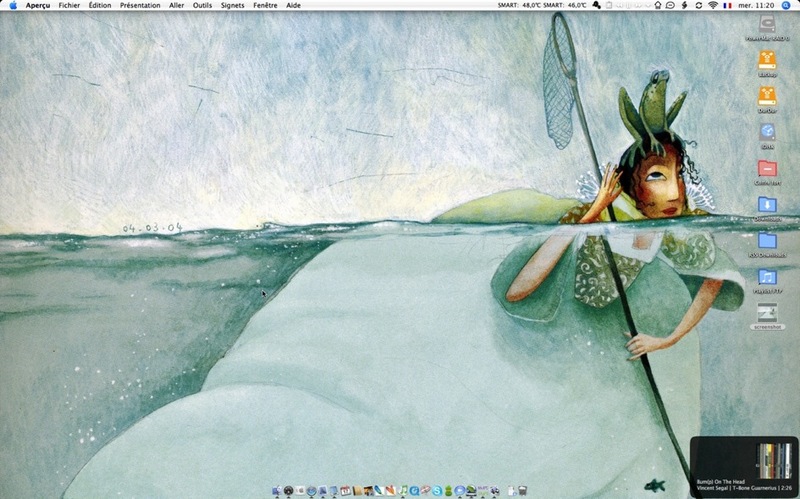Click the home-shaped menu bar icon
This screenshot has width=800, height=499.
coord(658,5)
